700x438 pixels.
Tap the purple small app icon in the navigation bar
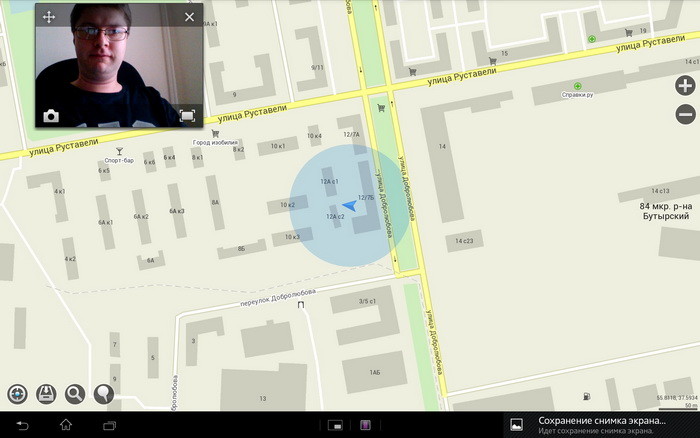pyautogui.click(x=366, y=426)
